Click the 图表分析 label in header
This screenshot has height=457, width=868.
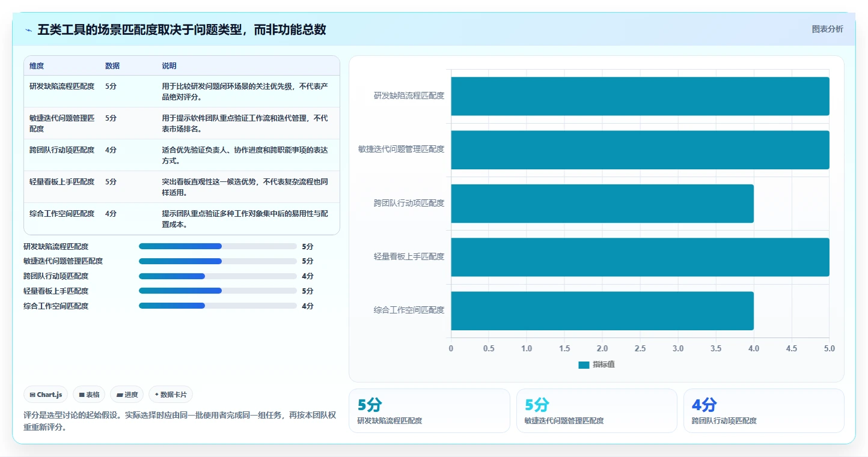[x=827, y=29]
